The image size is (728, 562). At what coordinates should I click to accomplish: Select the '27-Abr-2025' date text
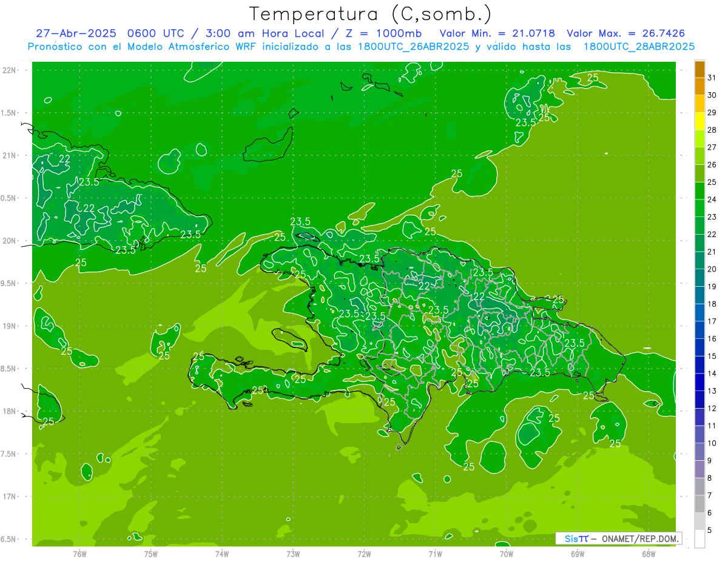pyautogui.click(x=75, y=33)
